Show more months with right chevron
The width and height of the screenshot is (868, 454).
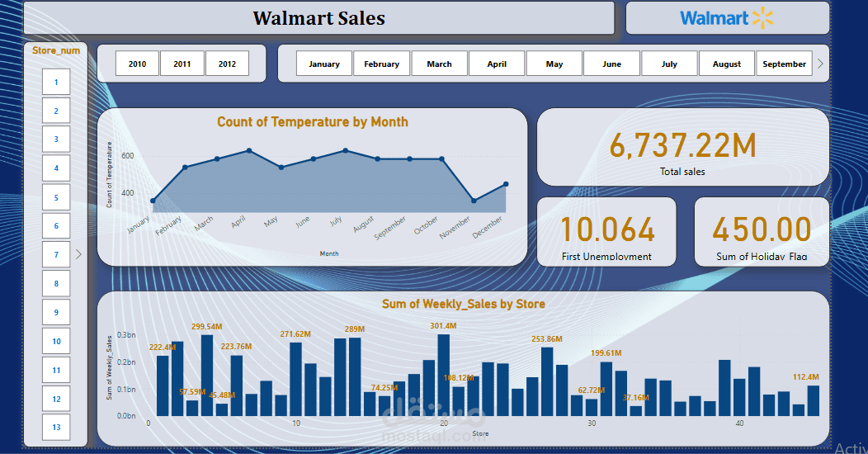tap(820, 64)
